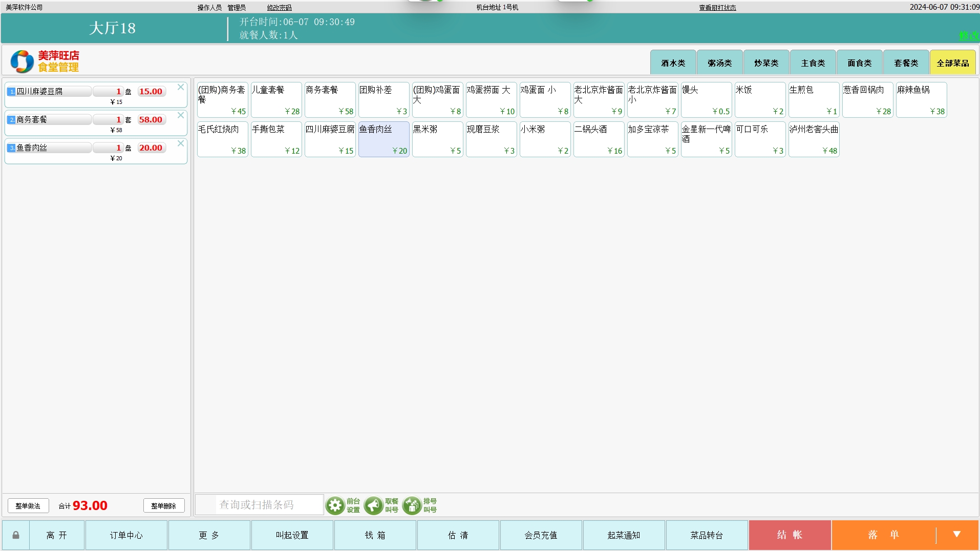The width and height of the screenshot is (980, 551).
Task: Focus the 查询或扫描条码 search field
Action: point(269,505)
